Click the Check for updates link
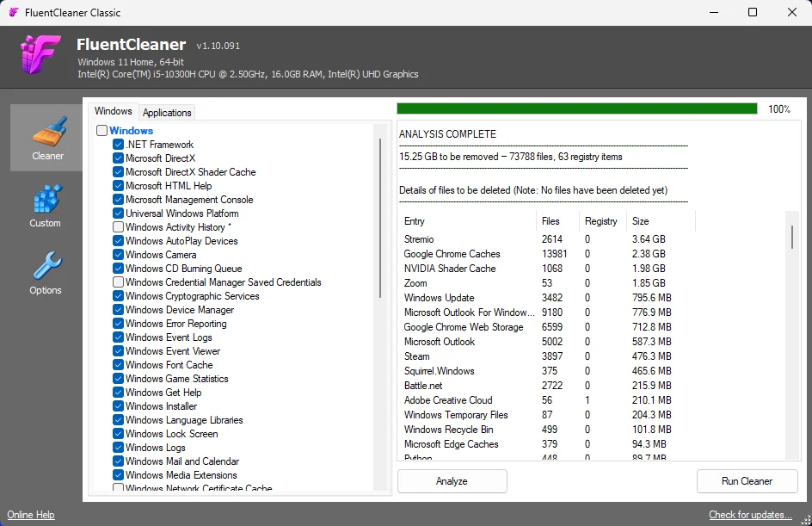Image resolution: width=812 pixels, height=526 pixels. click(750, 515)
